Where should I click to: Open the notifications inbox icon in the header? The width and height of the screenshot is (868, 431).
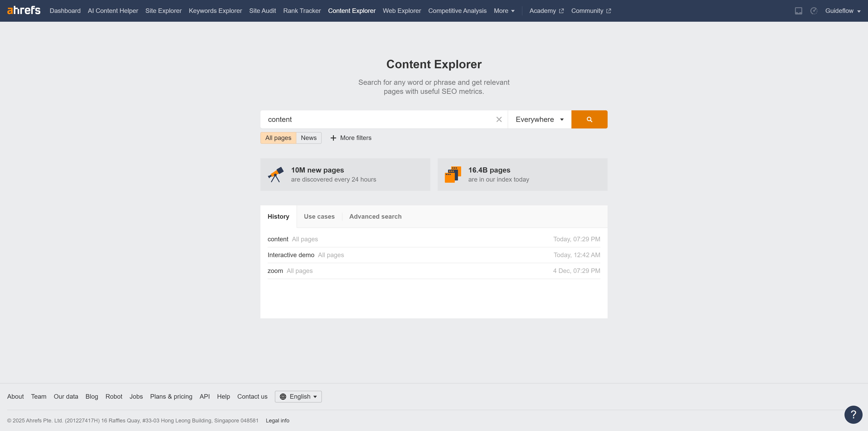pyautogui.click(x=798, y=11)
